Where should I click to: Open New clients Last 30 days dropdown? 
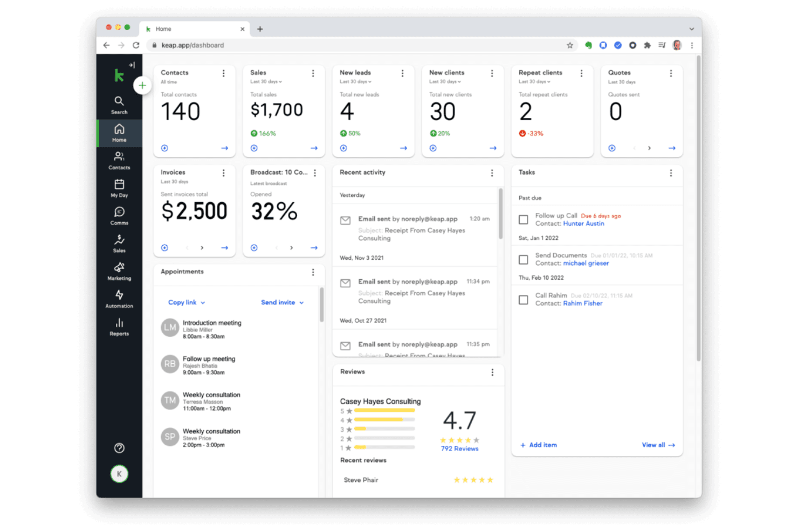pos(445,82)
